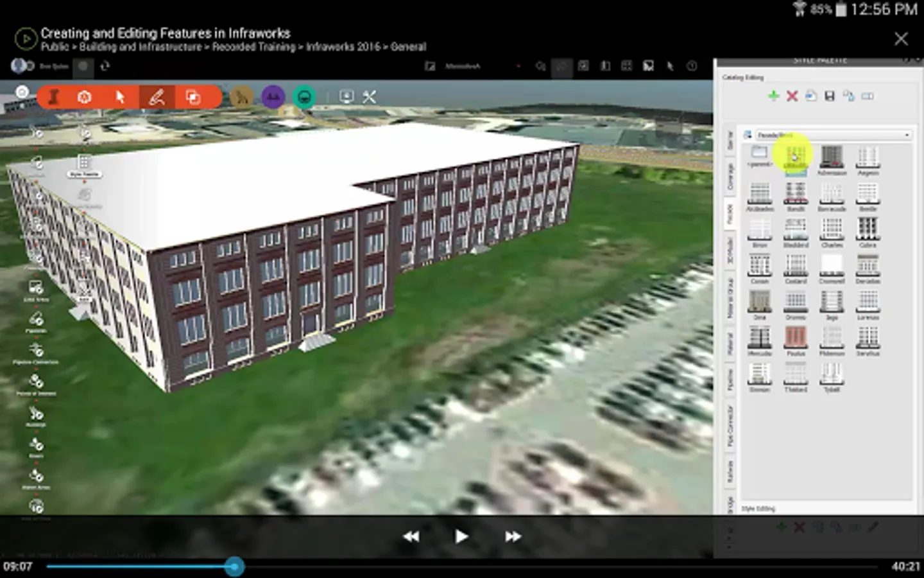Screen dimensions: 924x578
Task: Switch to the Railway tab
Action: tap(730, 471)
